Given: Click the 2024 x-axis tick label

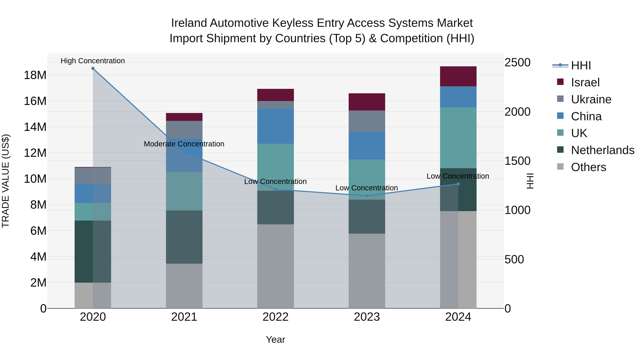Looking at the screenshot, I should click(x=458, y=317).
